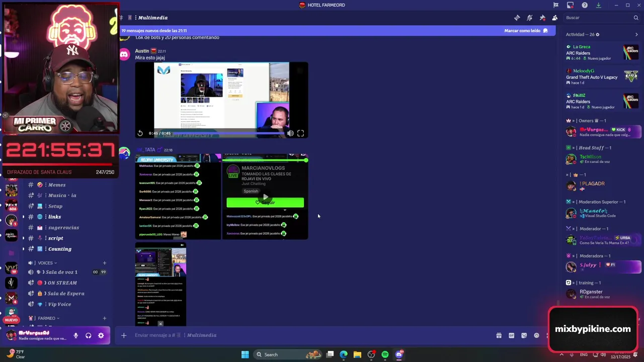
Task: Open the emoji picker
Action: click(536, 335)
